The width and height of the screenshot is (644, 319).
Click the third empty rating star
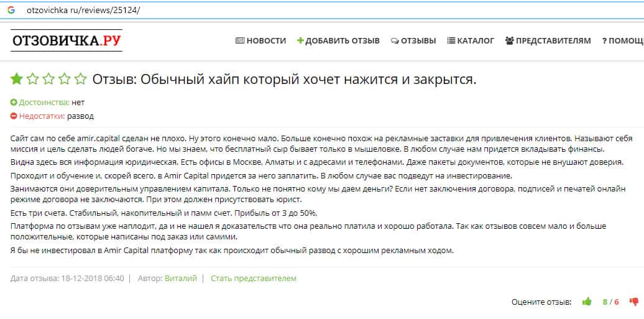click(48, 79)
